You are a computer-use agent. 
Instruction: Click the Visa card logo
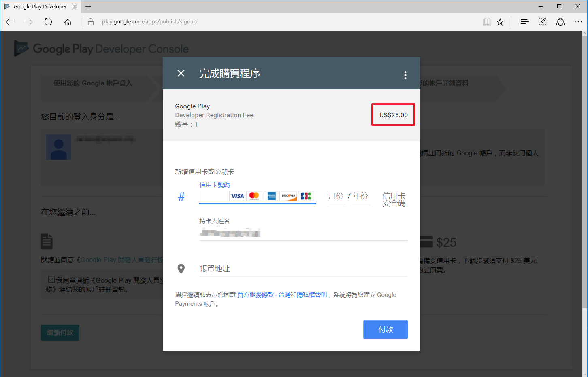pos(237,196)
